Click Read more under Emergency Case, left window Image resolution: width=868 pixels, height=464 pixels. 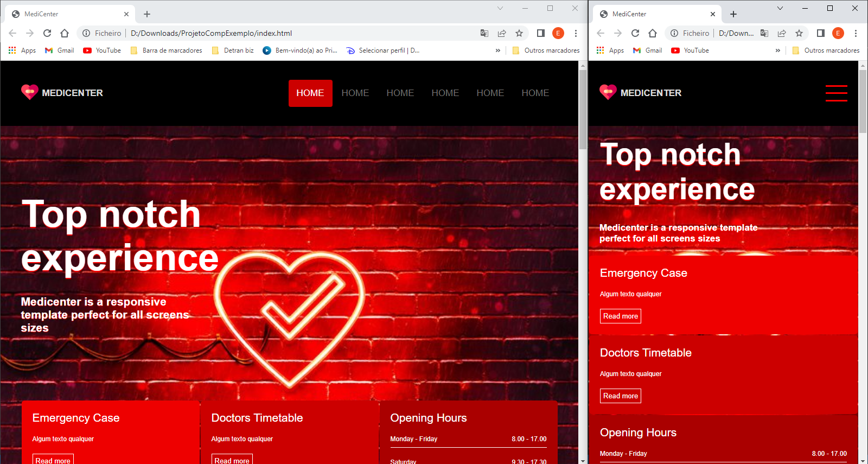[x=53, y=460]
